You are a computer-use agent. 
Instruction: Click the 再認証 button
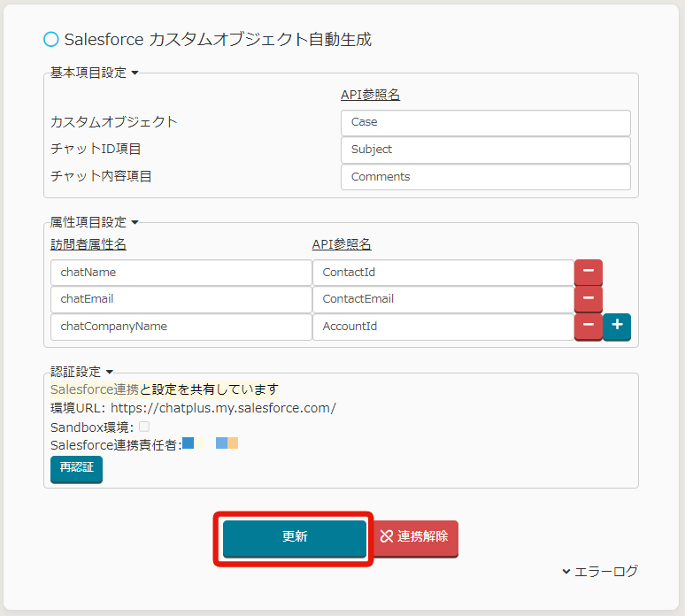pos(76,469)
